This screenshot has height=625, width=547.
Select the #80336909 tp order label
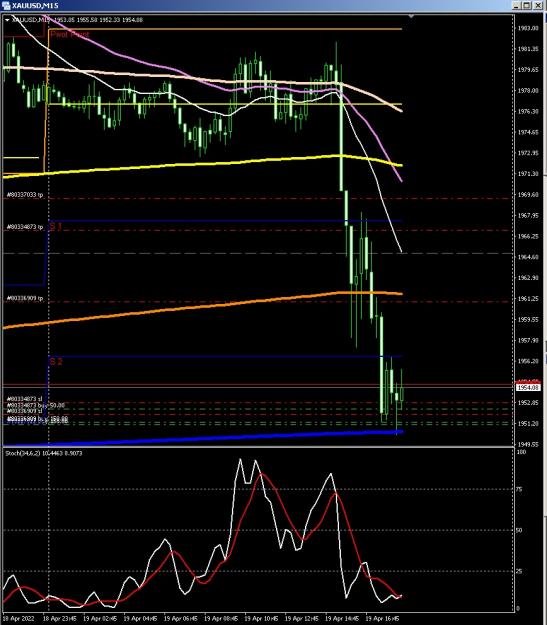pyautogui.click(x=25, y=298)
